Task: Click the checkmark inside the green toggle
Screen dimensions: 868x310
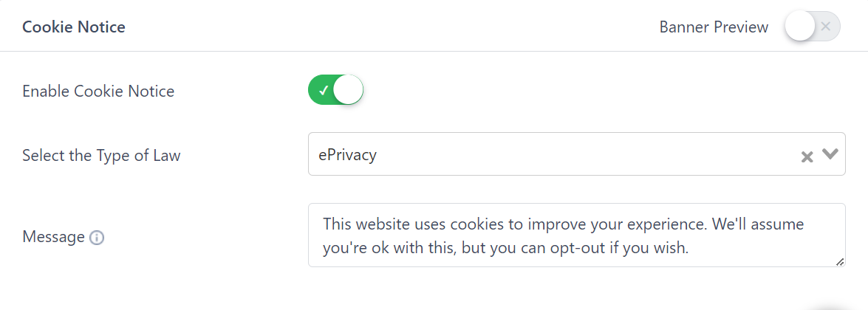Action: pyautogui.click(x=324, y=90)
